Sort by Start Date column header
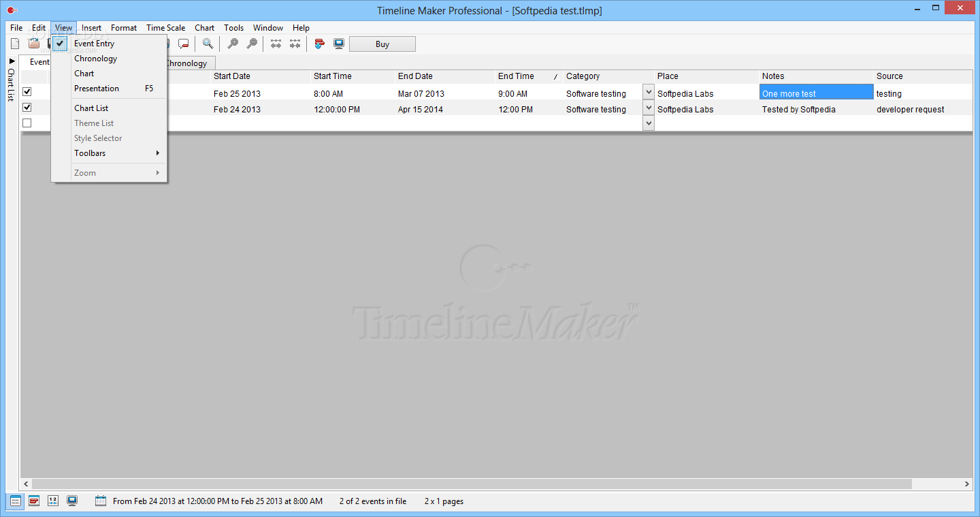Image resolution: width=980 pixels, height=517 pixels. coord(261,76)
